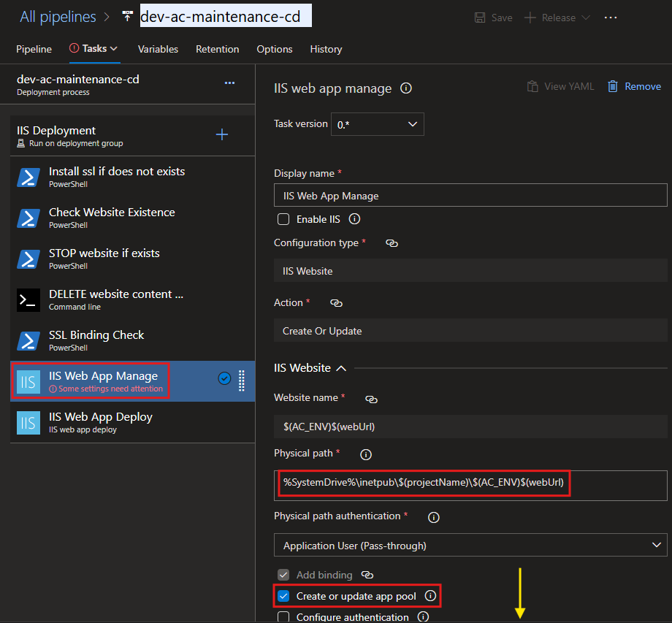Select the SSL Binding Check task
This screenshot has height=623, width=672.
pyautogui.click(x=133, y=340)
